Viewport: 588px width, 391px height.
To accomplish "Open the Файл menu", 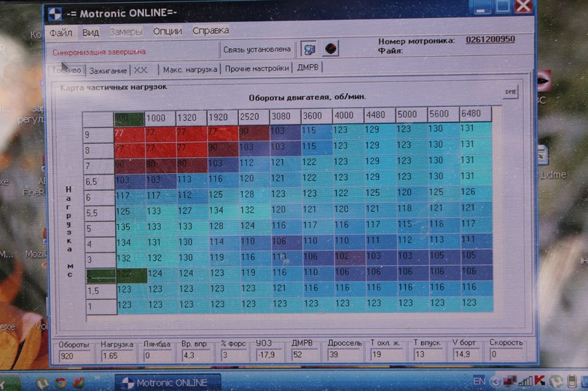I will tap(60, 33).
